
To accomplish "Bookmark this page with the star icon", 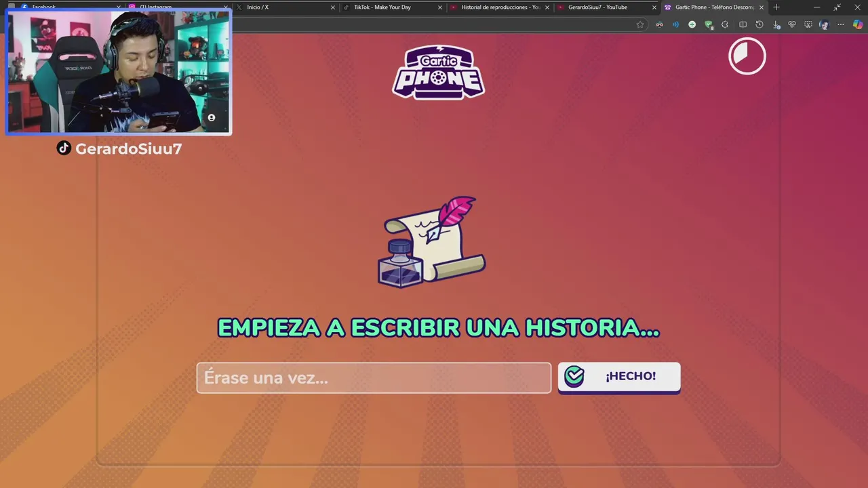I will tap(640, 24).
